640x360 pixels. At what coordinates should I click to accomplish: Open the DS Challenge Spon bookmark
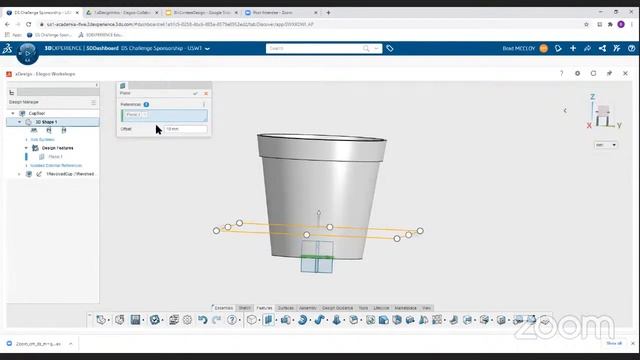click(x=49, y=35)
